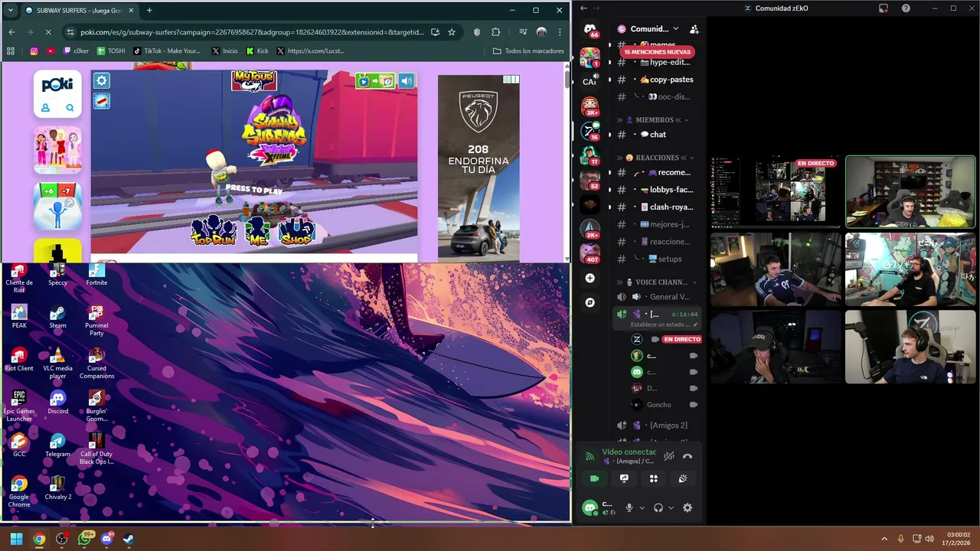
Task: Open Steam desktop shortcut
Action: pyautogui.click(x=57, y=317)
